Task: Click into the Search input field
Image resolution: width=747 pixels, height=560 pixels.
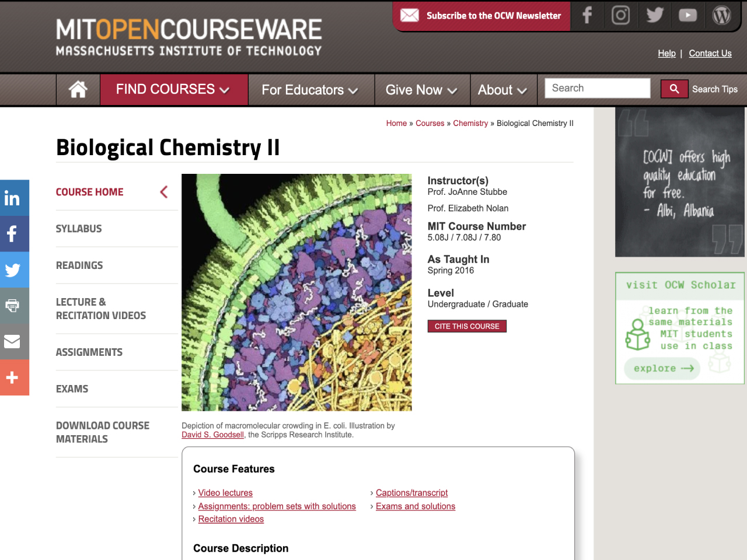Action: (598, 88)
